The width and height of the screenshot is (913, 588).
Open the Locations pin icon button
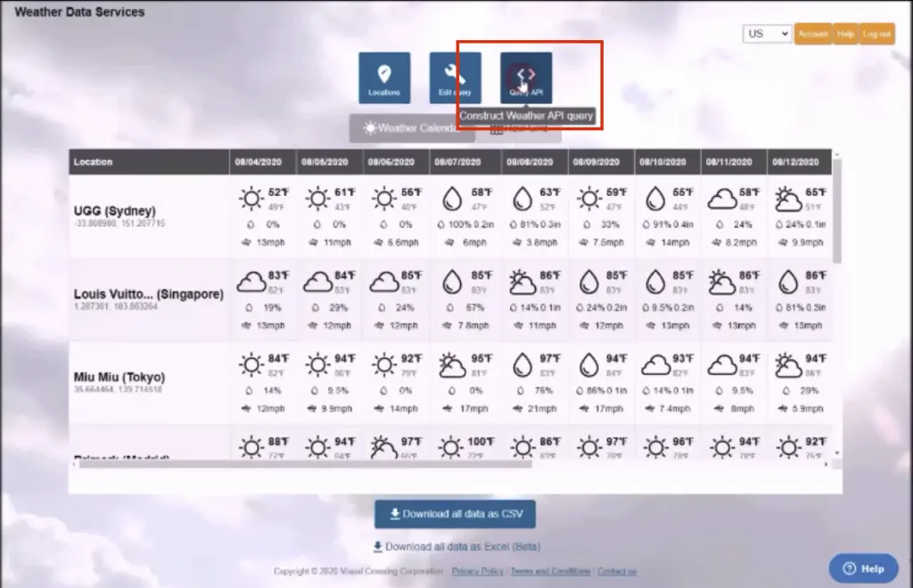(x=384, y=78)
